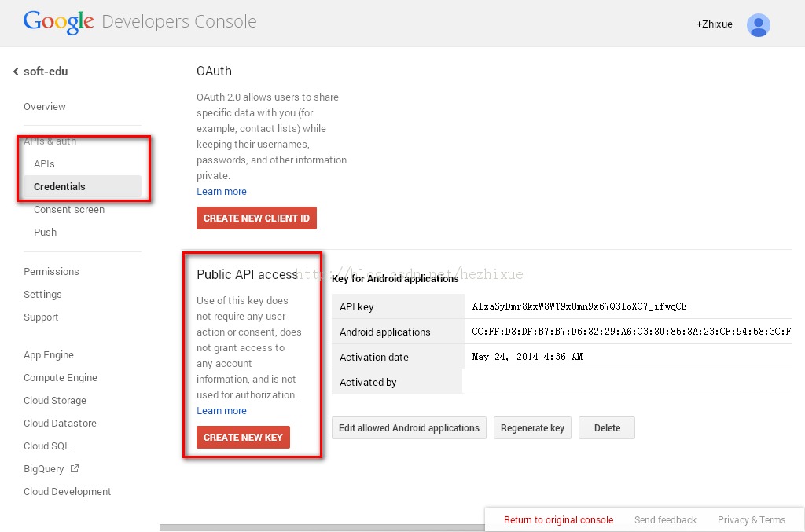Go back using the soft-edu chevron
The width and height of the screenshot is (805, 532).
[x=16, y=72]
